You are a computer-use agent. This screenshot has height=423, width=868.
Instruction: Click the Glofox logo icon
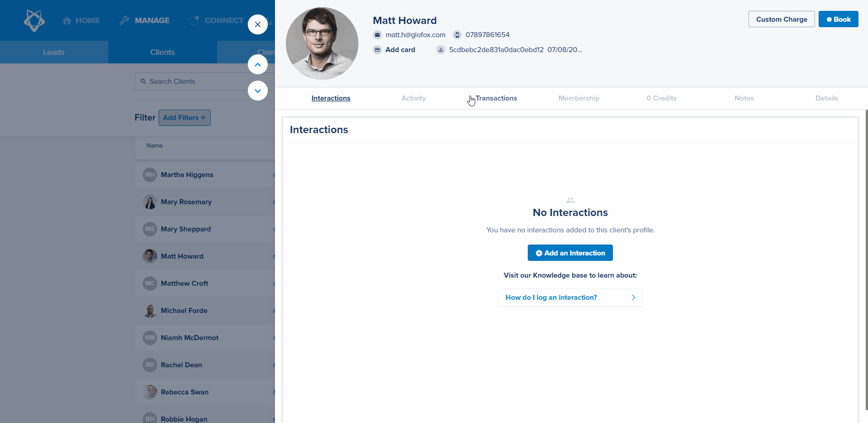pos(34,20)
